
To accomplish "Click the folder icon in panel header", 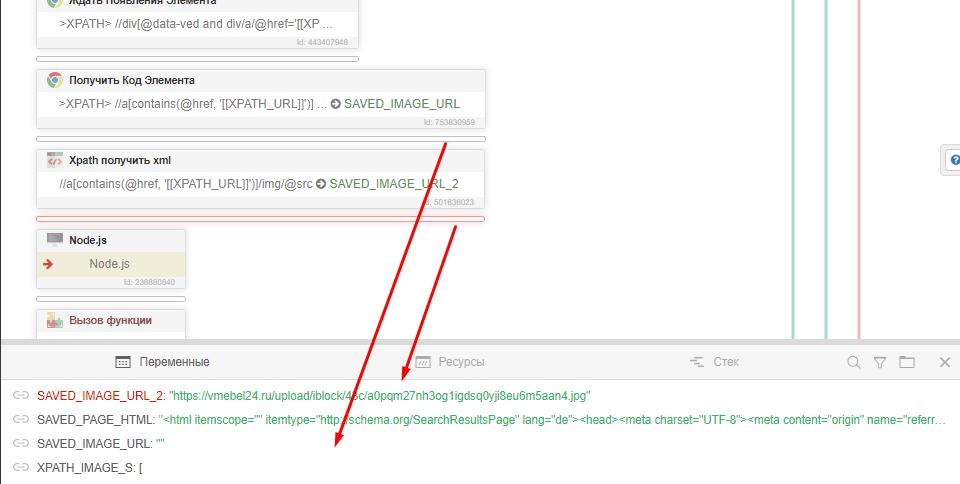I will pos(907,362).
